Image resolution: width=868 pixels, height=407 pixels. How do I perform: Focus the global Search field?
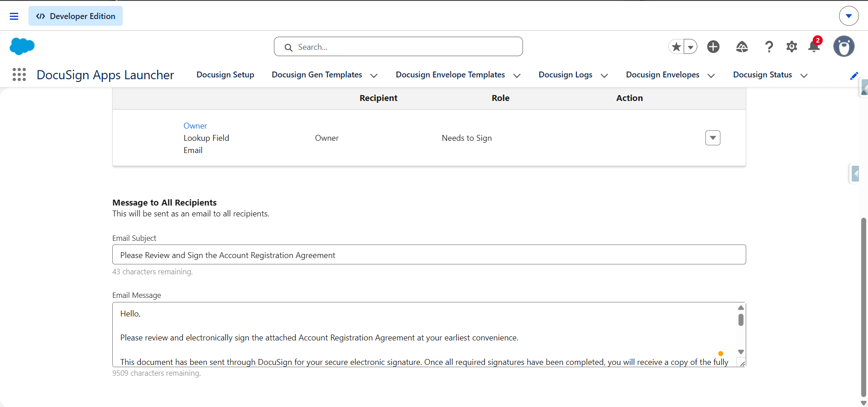(x=398, y=47)
